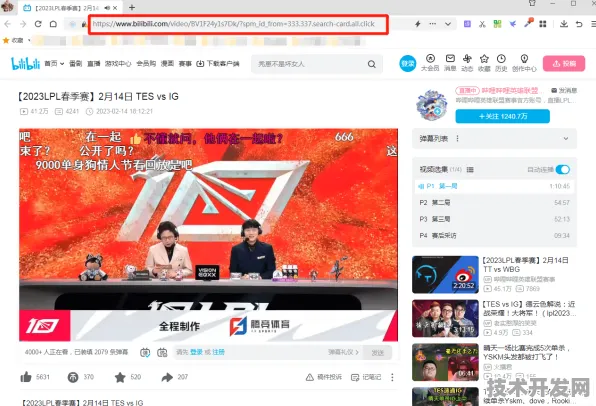Image resolution: width=596 pixels, height=406 pixels.
Task: Click 登录 link in danmaku input
Action: click(x=196, y=352)
